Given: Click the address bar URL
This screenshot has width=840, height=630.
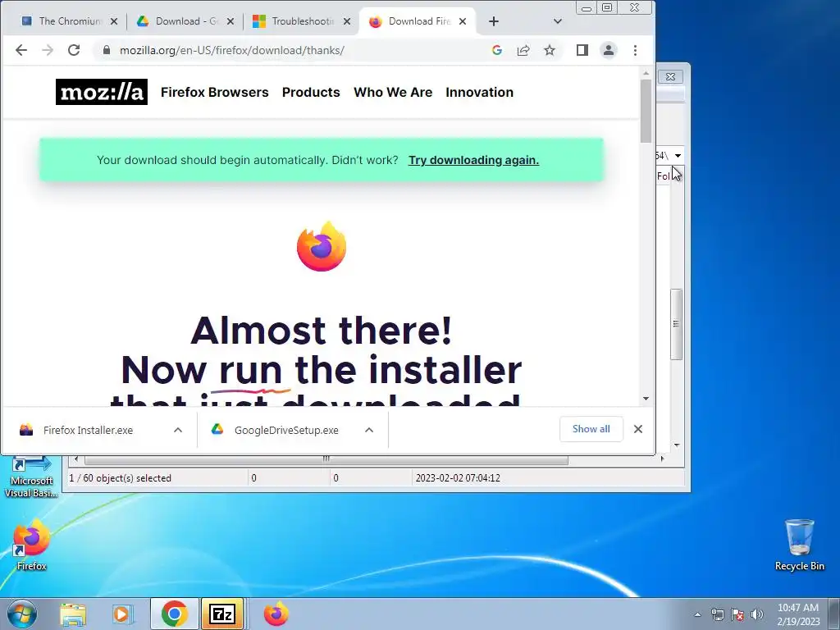Looking at the screenshot, I should point(232,50).
